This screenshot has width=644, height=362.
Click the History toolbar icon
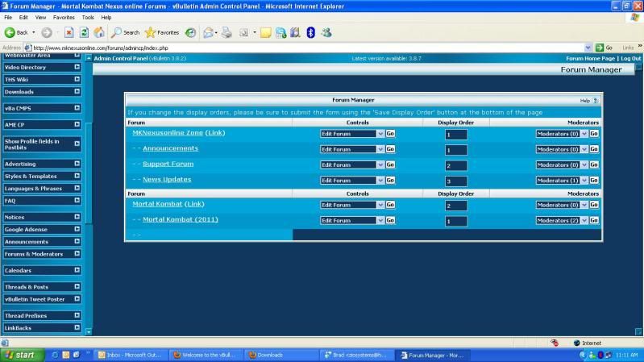coord(190,32)
